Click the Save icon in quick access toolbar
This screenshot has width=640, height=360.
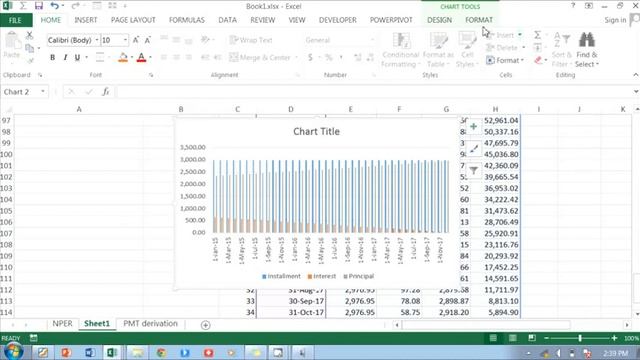[x=39, y=6]
